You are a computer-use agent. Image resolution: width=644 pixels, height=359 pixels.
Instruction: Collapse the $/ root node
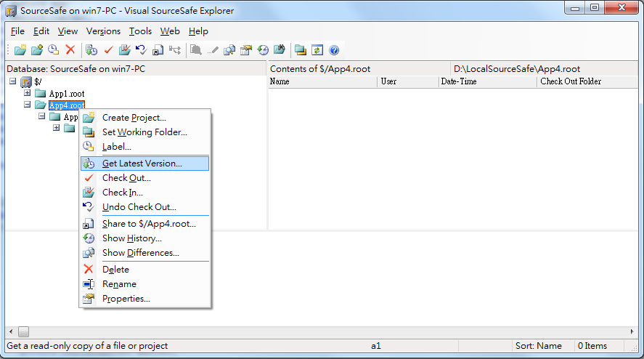point(13,81)
